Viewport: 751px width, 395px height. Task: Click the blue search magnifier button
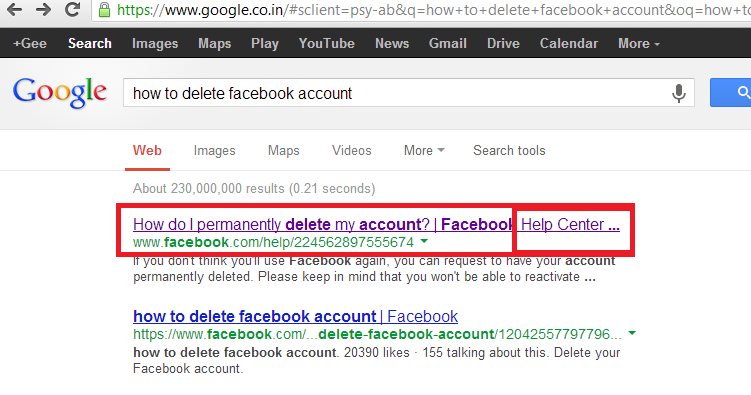point(730,92)
